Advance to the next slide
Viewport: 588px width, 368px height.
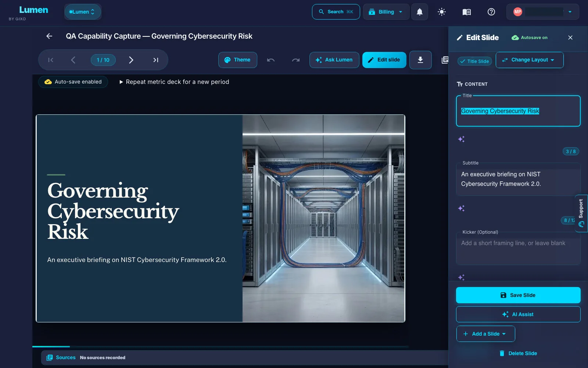[x=131, y=60]
